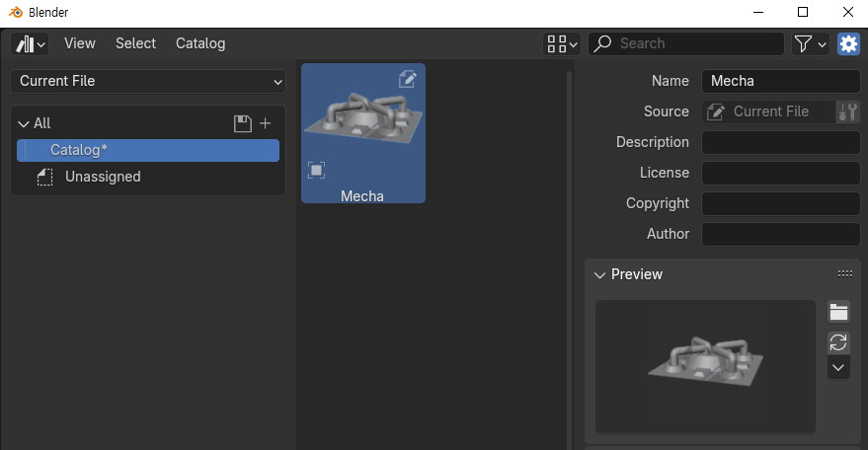Toggle the asset details gear button
The width and height of the screenshot is (868, 450).
pos(848,43)
